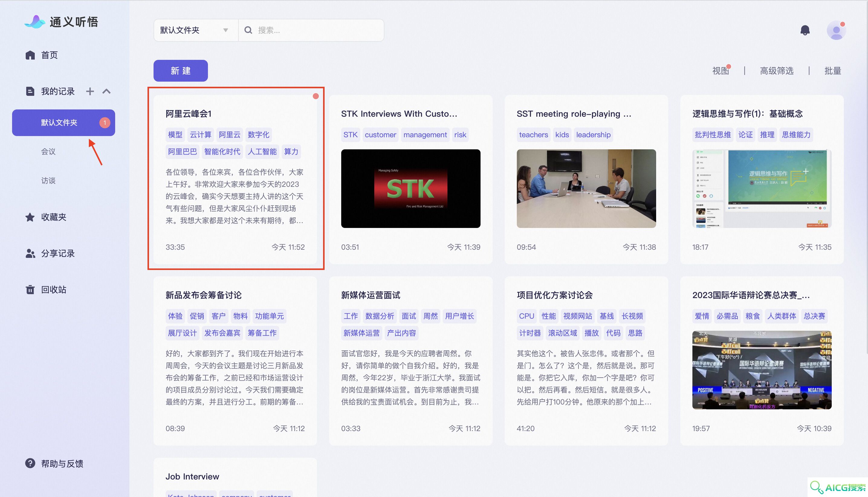Viewport: 868px width, 497px height.
Task: Open the notification bell icon
Action: tap(805, 30)
